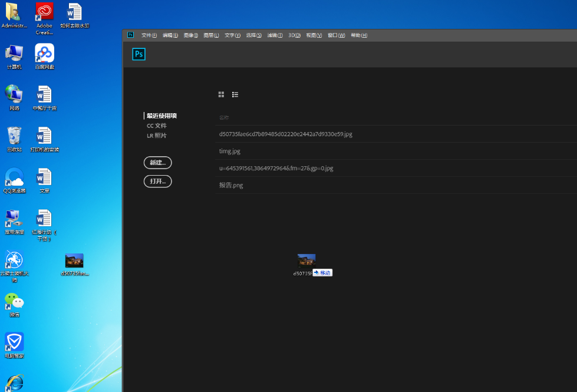
Task: Select the 如何去除水印 Word document icon
Action: pos(75,15)
